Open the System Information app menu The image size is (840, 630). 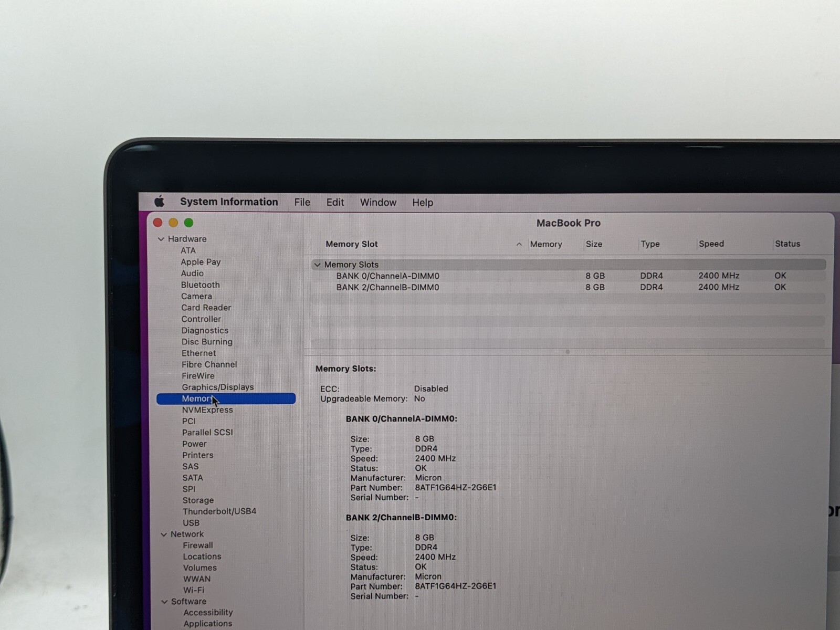click(229, 202)
